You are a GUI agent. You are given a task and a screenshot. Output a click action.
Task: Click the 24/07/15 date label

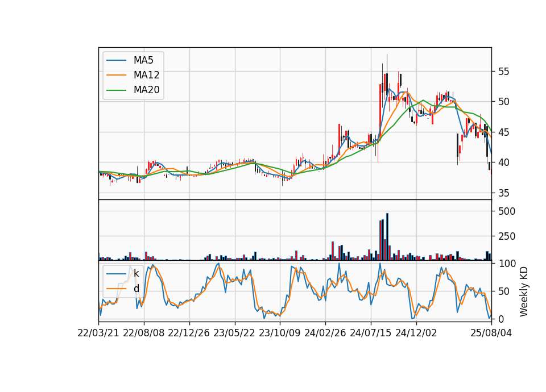(x=370, y=333)
